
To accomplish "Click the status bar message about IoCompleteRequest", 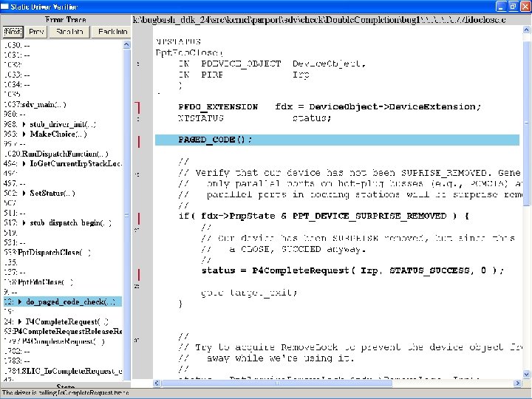I will (x=66, y=392).
